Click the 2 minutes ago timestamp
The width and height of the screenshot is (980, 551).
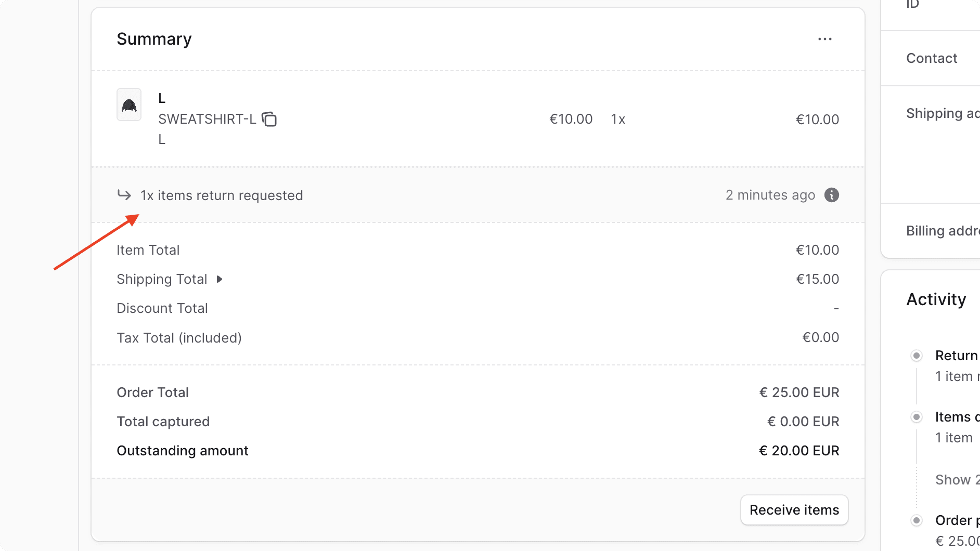770,195
